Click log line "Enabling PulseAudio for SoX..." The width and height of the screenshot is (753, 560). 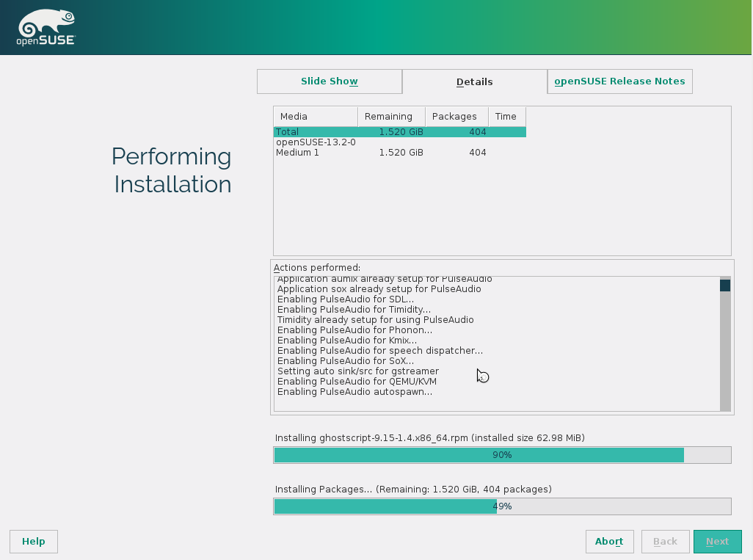point(345,360)
